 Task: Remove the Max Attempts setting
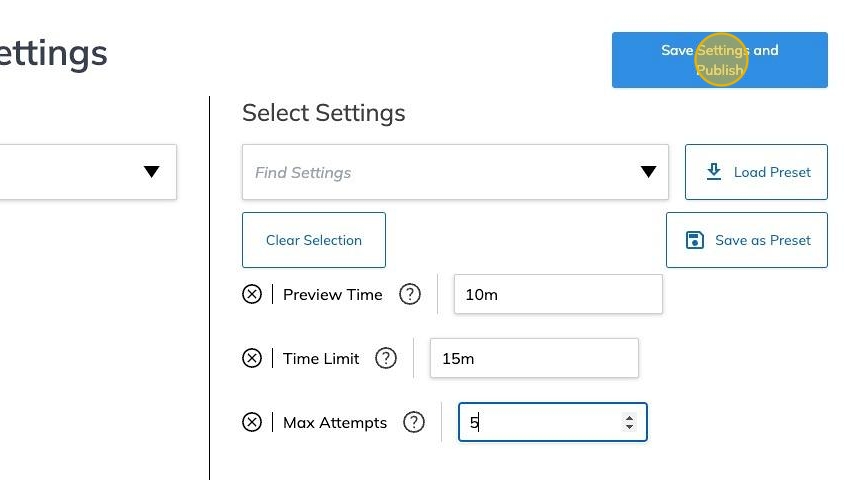252,422
